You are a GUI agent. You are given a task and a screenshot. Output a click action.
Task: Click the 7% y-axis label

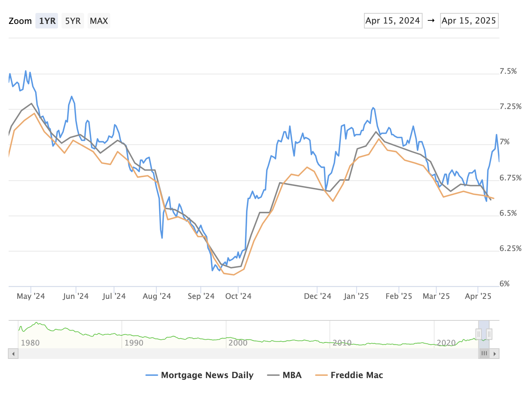[505, 142]
